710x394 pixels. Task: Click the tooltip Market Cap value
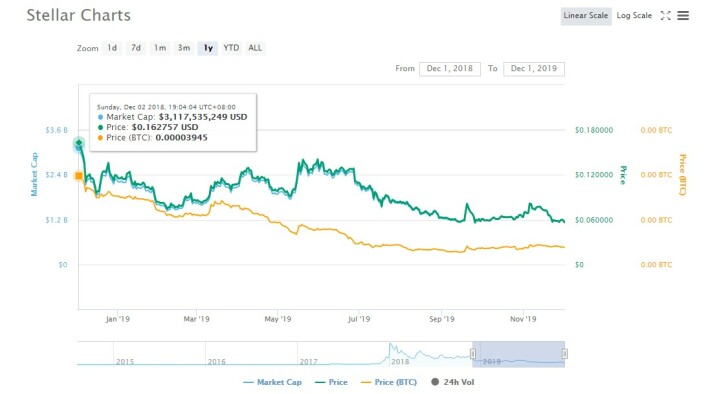(203, 117)
